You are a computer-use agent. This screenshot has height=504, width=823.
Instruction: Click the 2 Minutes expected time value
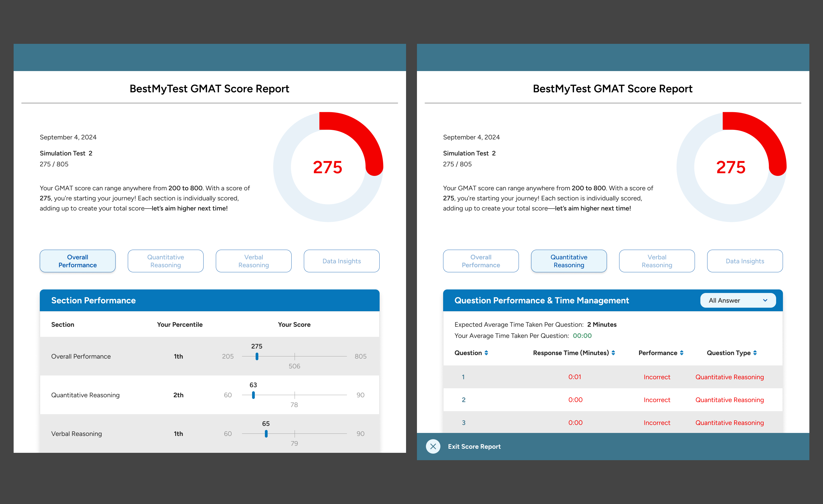(x=602, y=325)
